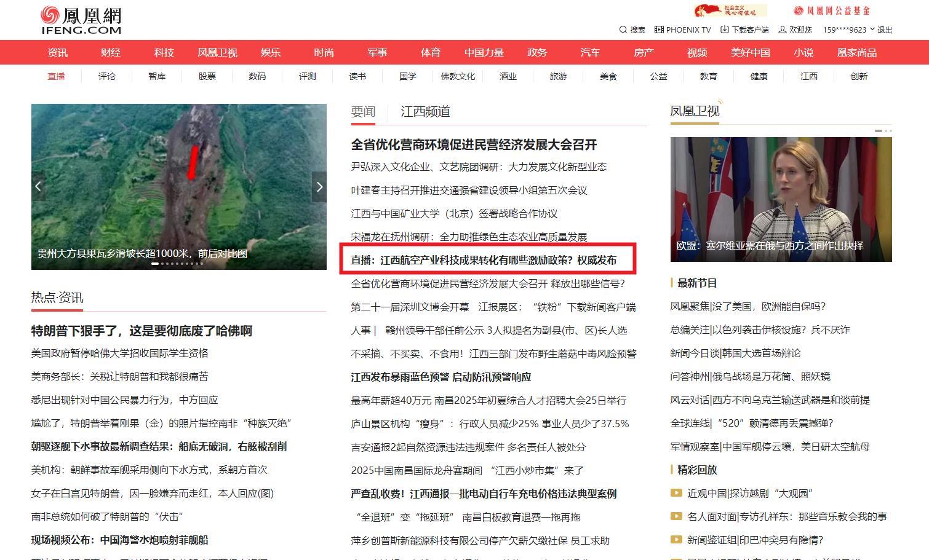Open 凤凰卫视 in red navigation bar

pyautogui.click(x=217, y=52)
